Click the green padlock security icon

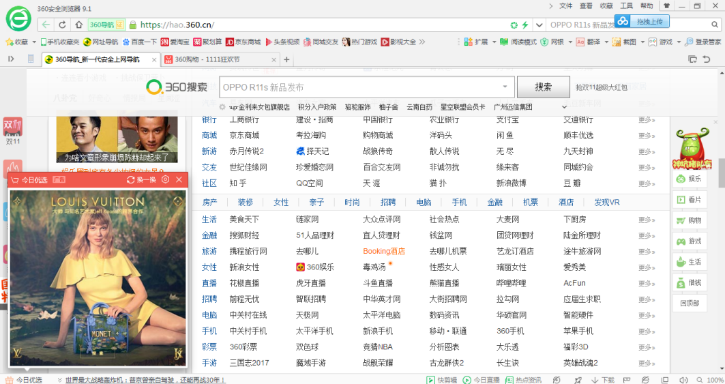click(133, 25)
